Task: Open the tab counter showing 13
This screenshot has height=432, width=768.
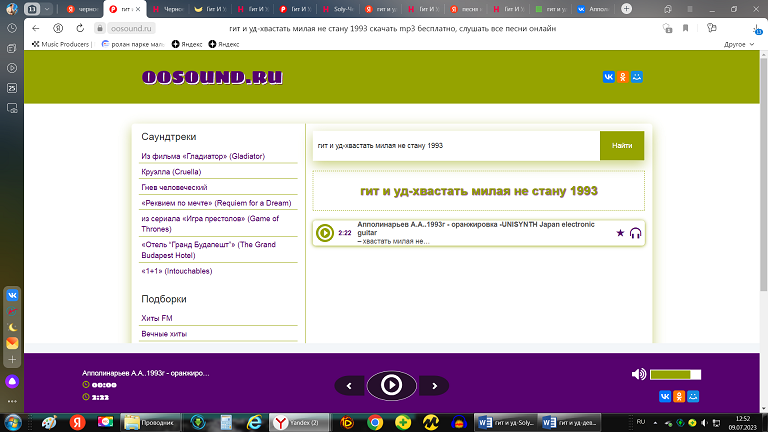Action: pyautogui.click(x=32, y=9)
